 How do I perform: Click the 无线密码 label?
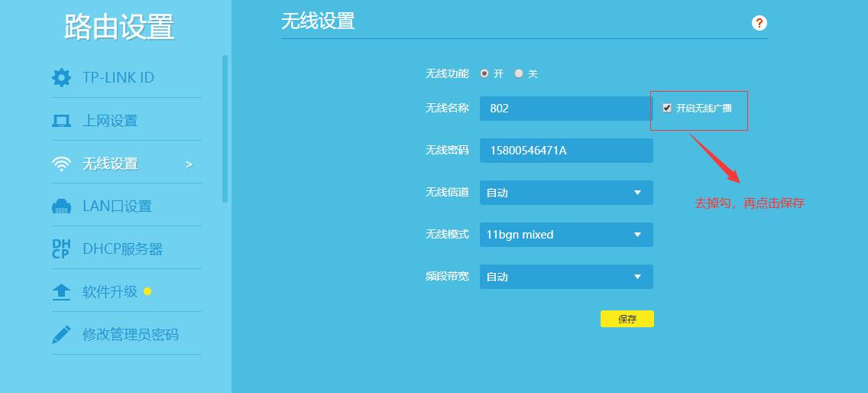447,150
